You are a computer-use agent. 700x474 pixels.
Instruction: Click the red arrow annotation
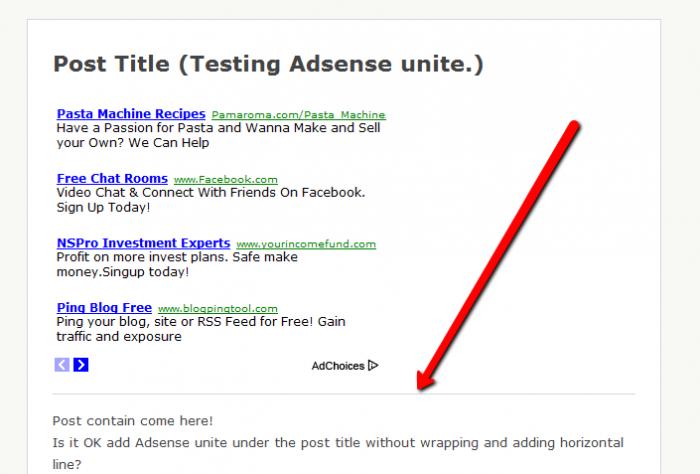point(498,255)
